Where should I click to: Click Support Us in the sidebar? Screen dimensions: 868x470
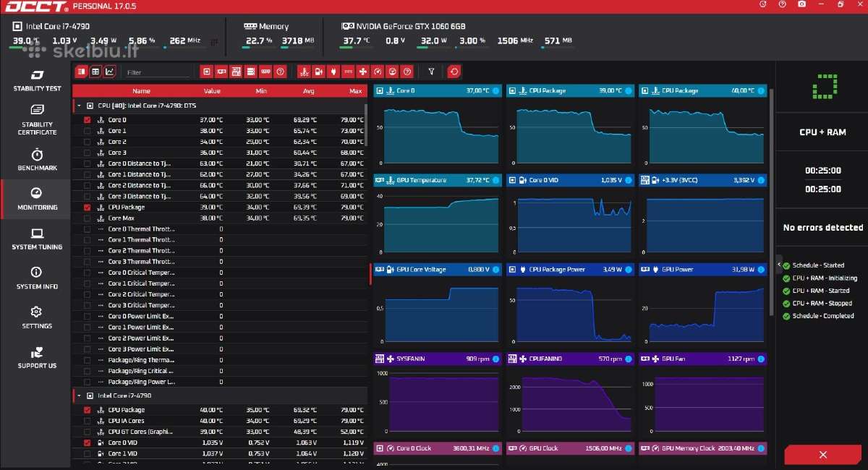37,358
